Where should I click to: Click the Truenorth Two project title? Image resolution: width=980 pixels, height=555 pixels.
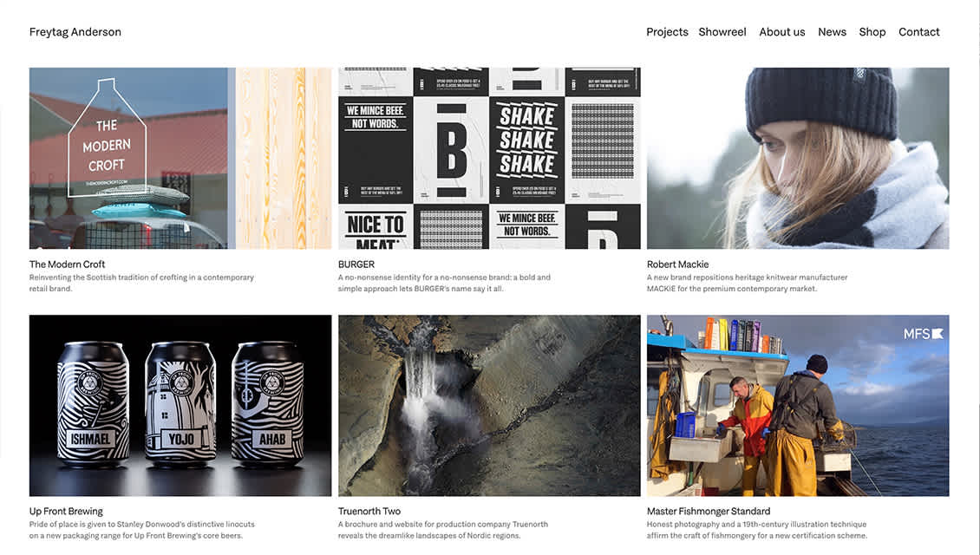coord(369,512)
